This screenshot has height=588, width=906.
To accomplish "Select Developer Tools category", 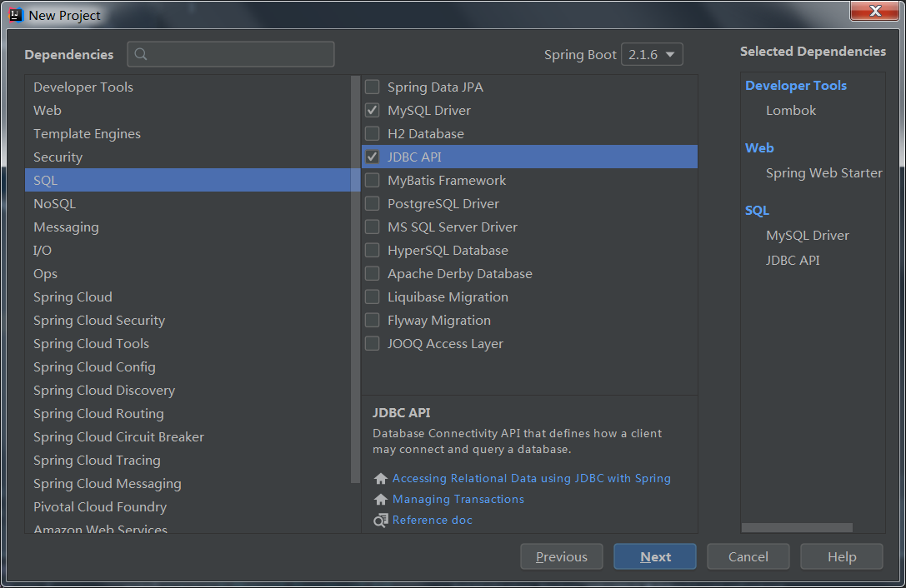I will pyautogui.click(x=188, y=87).
